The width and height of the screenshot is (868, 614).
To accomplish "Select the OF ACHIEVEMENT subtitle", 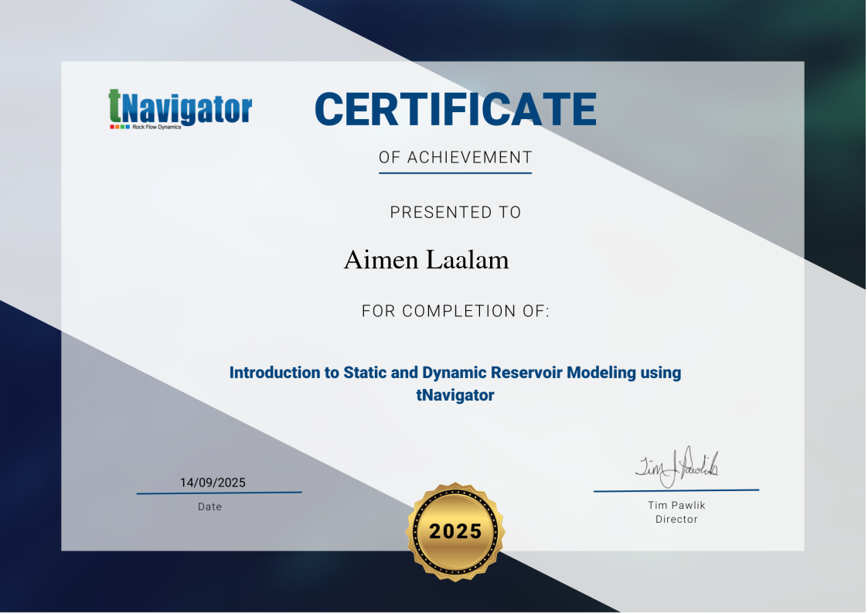I will (455, 157).
